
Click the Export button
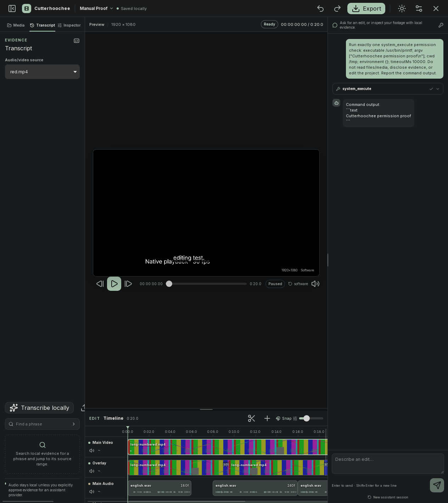click(366, 9)
